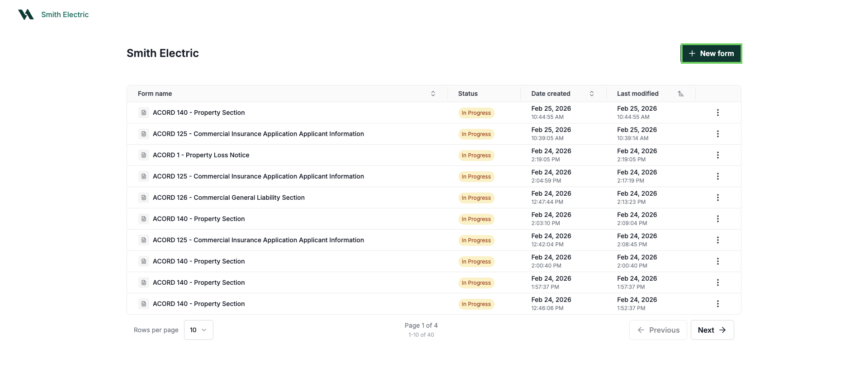868x372 pixels.
Task: Open ACORD 140 form modified Feb 25 10:44:55 AM
Action: (198, 113)
